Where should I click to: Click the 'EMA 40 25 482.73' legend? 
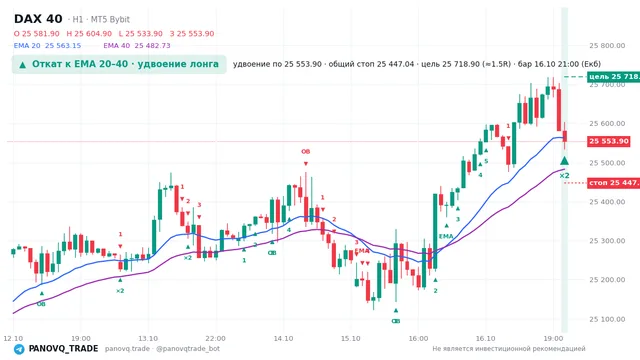pyautogui.click(x=137, y=45)
